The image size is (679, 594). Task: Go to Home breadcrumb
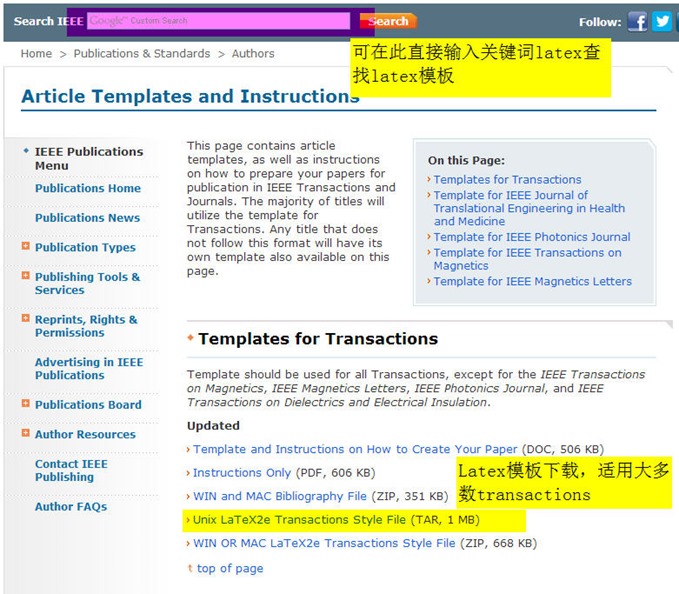point(36,54)
